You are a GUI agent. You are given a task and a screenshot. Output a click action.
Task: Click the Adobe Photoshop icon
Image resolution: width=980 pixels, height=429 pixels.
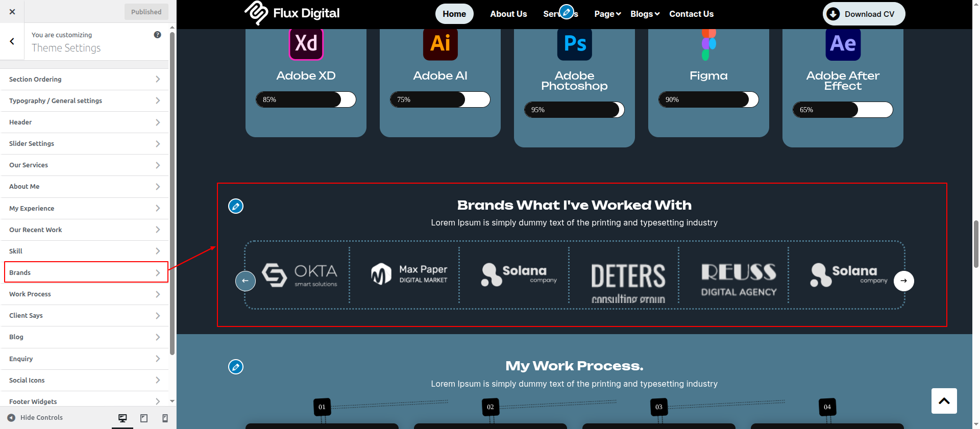[575, 44]
